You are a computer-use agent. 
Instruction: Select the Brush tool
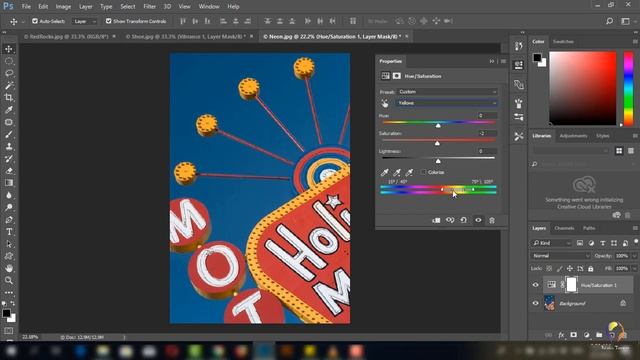(9, 134)
